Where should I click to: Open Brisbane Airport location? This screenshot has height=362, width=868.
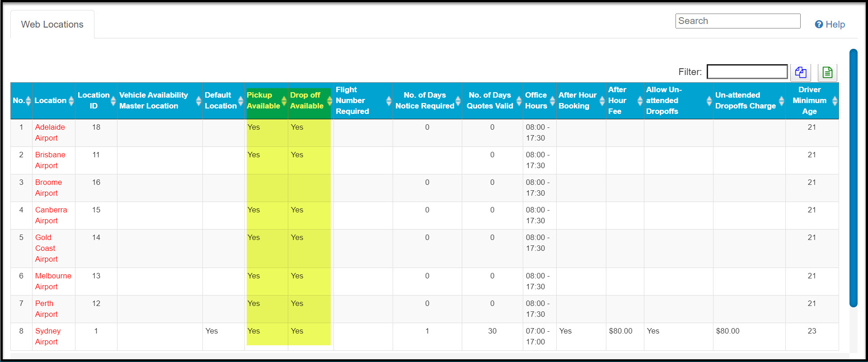click(x=50, y=160)
